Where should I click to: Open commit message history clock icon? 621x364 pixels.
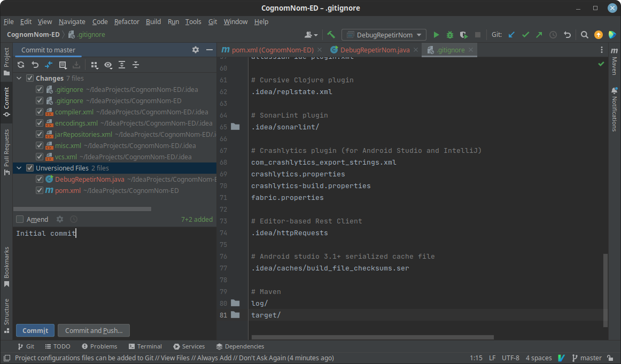click(74, 219)
